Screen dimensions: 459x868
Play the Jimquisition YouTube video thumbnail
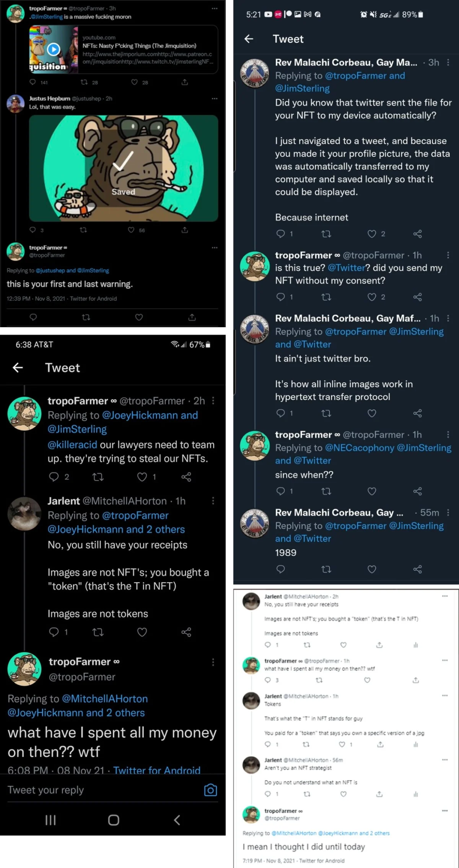[x=54, y=49]
